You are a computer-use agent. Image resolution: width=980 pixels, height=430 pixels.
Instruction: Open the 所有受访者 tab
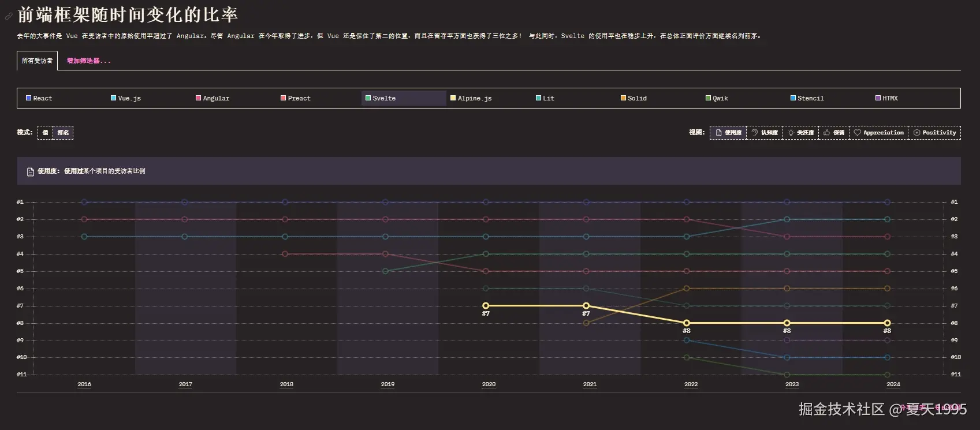(x=37, y=61)
